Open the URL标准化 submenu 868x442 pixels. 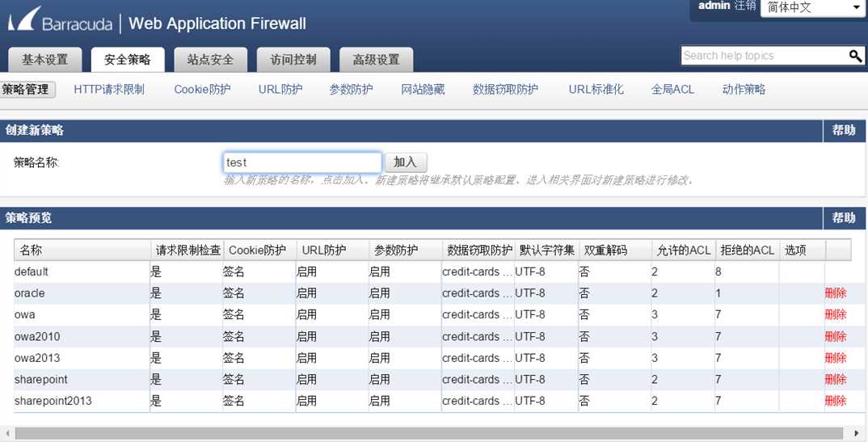[596, 89]
